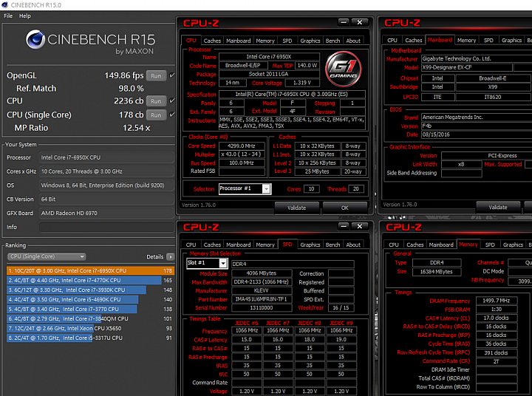Click the memory size value 16384 MBytes
Image resolution: width=532 pixels, height=396 pixels.
pyautogui.click(x=437, y=271)
